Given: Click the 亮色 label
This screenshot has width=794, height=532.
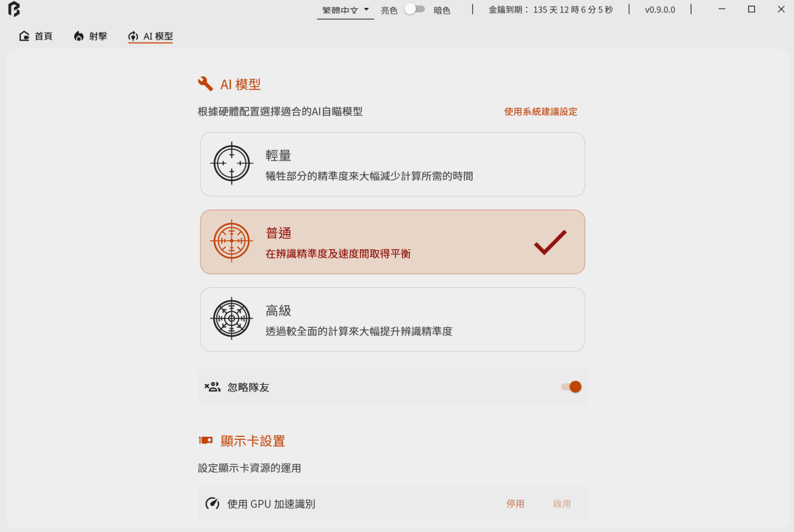Looking at the screenshot, I should (x=389, y=10).
